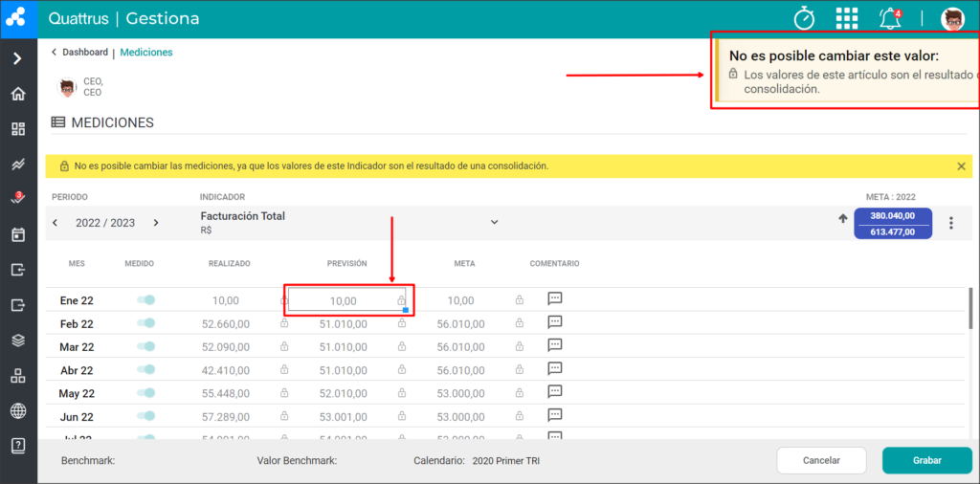Open comment for Feb 22
This screenshot has width=980, height=484.
click(554, 322)
